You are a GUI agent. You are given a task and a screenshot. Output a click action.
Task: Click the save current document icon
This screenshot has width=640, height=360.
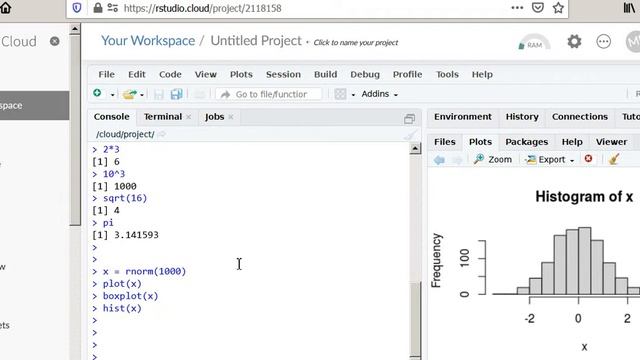click(x=158, y=94)
